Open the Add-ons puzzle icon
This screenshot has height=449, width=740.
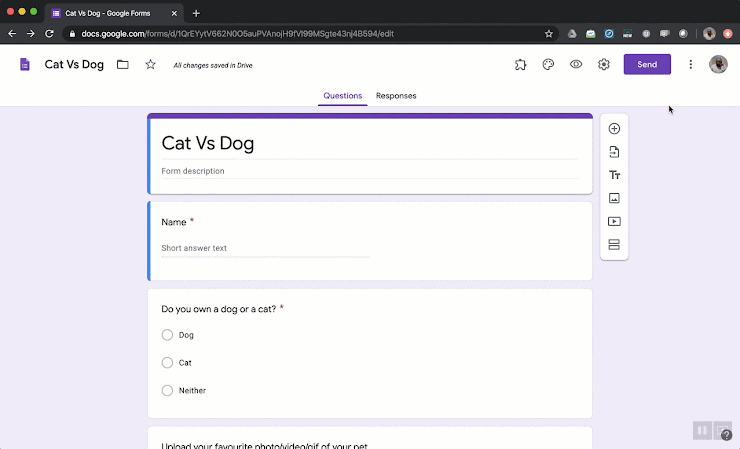pos(520,65)
